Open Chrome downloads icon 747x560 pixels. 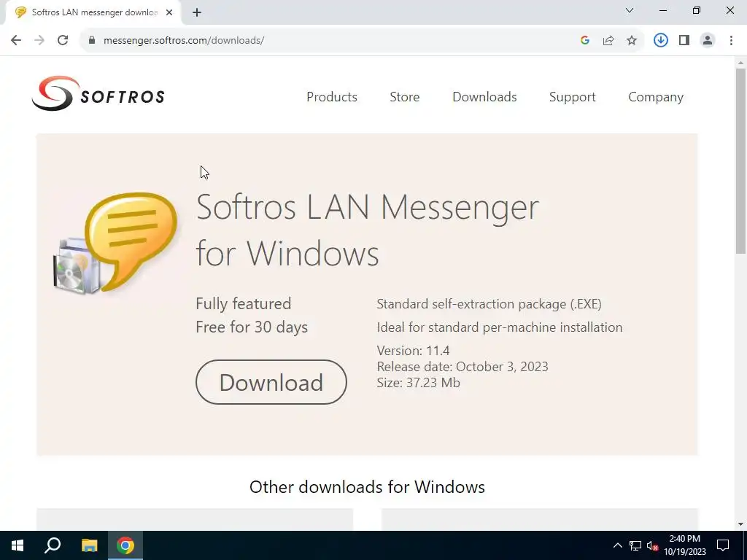point(661,41)
